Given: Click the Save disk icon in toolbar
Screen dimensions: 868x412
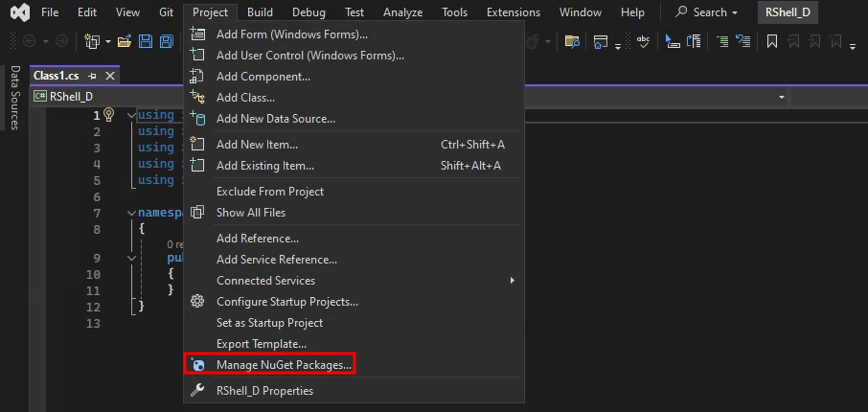Looking at the screenshot, I should coord(146,41).
